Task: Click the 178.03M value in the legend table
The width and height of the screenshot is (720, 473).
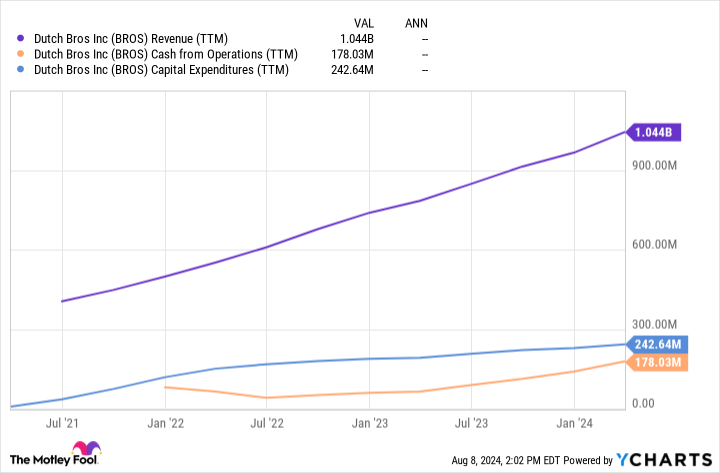Action: (352, 55)
